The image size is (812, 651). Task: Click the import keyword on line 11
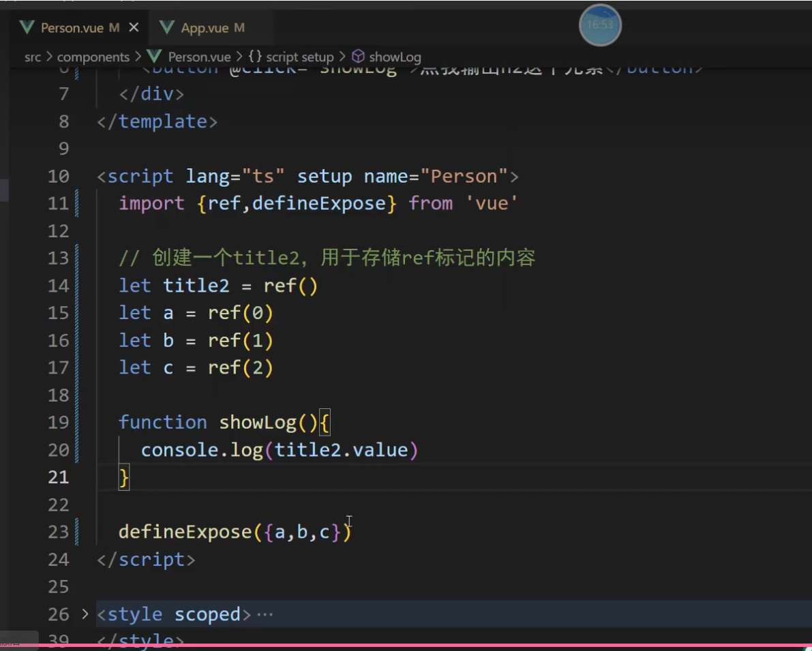pos(151,204)
